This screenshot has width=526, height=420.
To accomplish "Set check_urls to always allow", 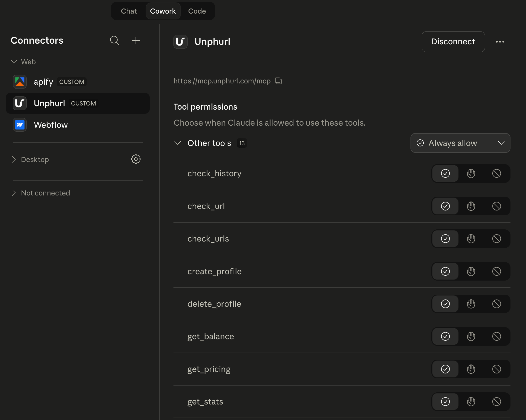I will [445, 239].
